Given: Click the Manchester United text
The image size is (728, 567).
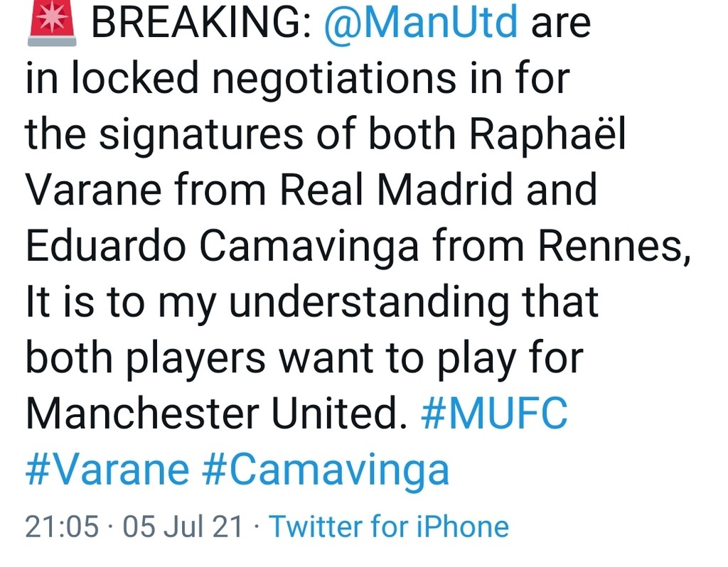Looking at the screenshot, I should pyautogui.click(x=210, y=414).
